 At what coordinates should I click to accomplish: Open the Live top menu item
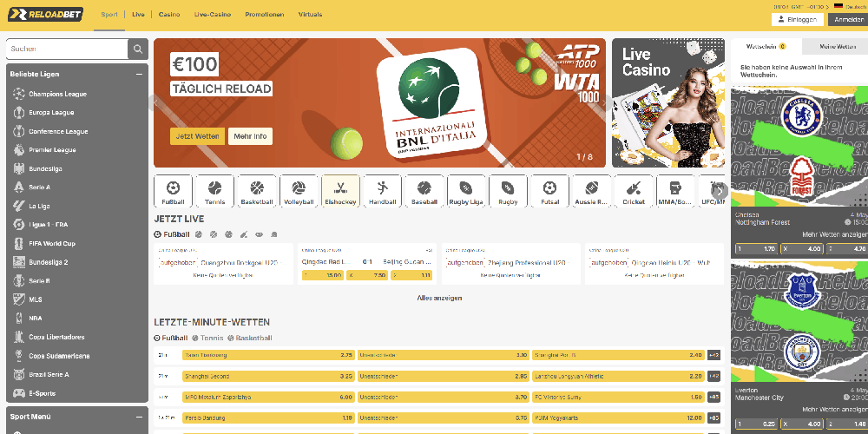click(x=138, y=15)
